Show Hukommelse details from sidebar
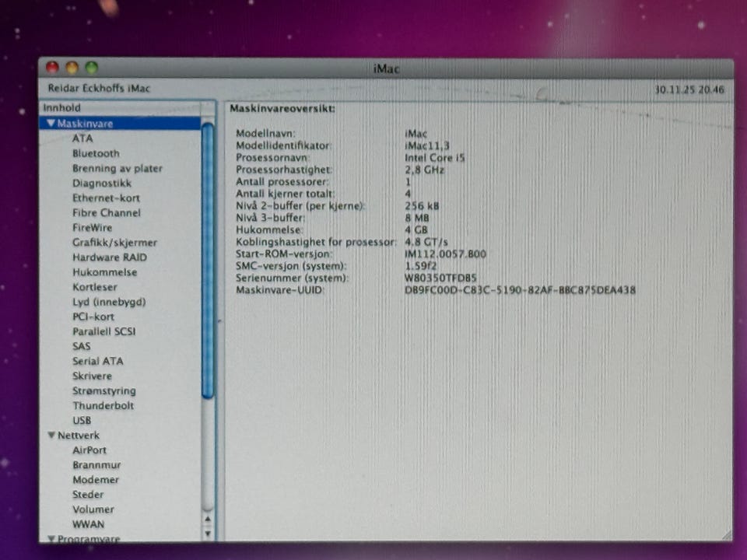 tap(104, 272)
